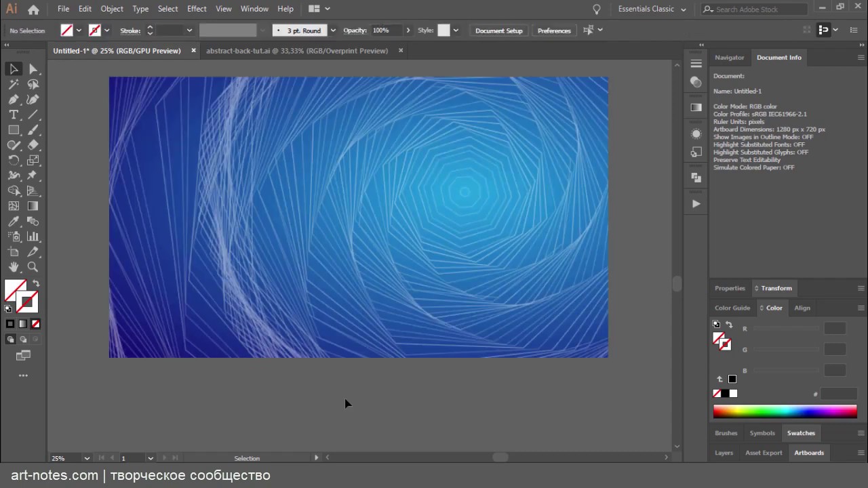Choose the Perspective Grid tool
The height and width of the screenshot is (488, 868).
(33, 191)
